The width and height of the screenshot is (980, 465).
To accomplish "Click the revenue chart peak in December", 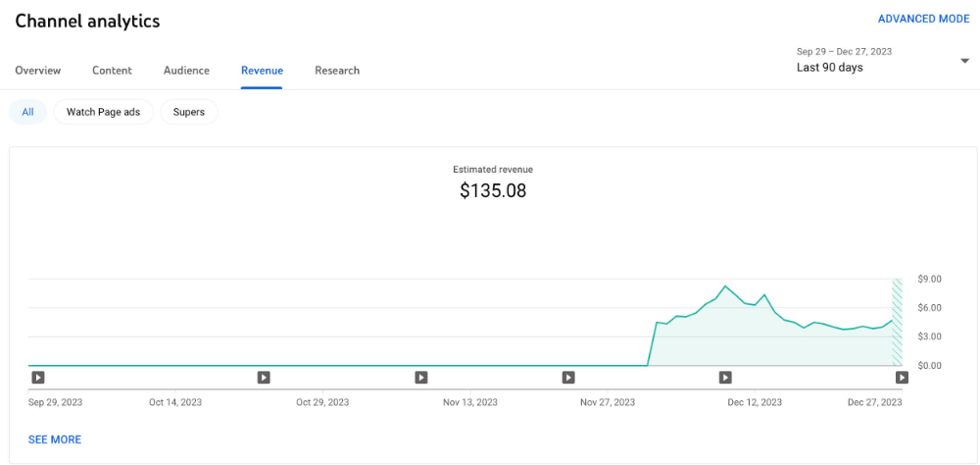I will [x=725, y=286].
